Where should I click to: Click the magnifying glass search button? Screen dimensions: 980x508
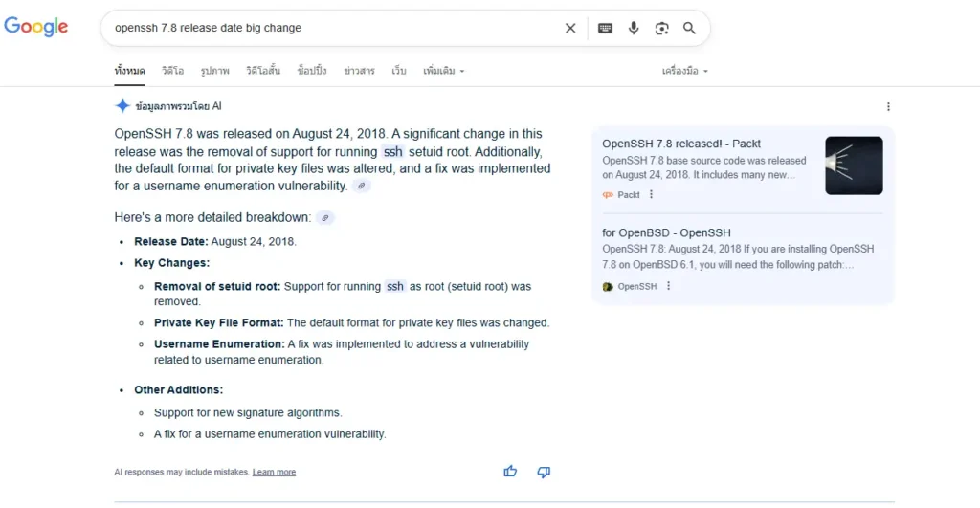(689, 29)
